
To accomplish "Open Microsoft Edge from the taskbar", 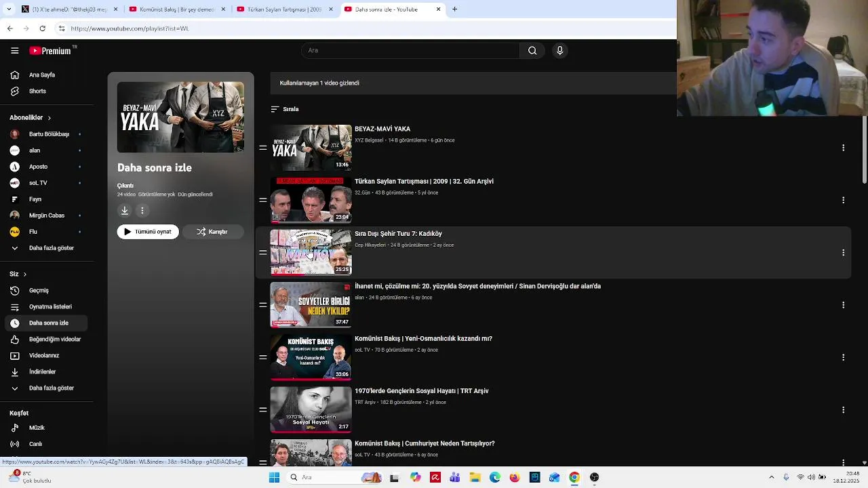I will click(495, 477).
